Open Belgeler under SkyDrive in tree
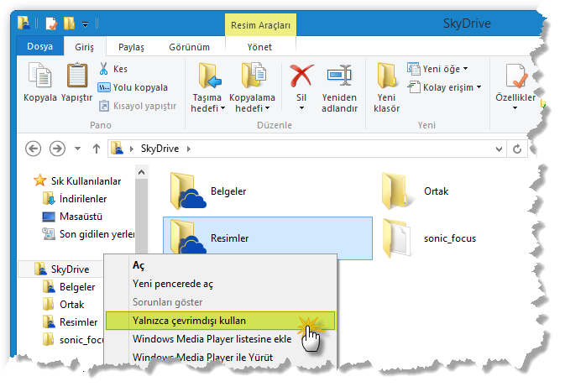 [69, 287]
